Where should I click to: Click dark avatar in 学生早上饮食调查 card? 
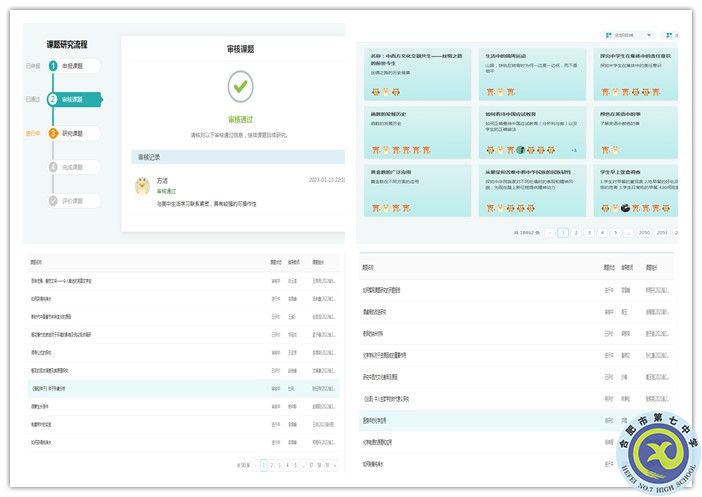pos(624,208)
